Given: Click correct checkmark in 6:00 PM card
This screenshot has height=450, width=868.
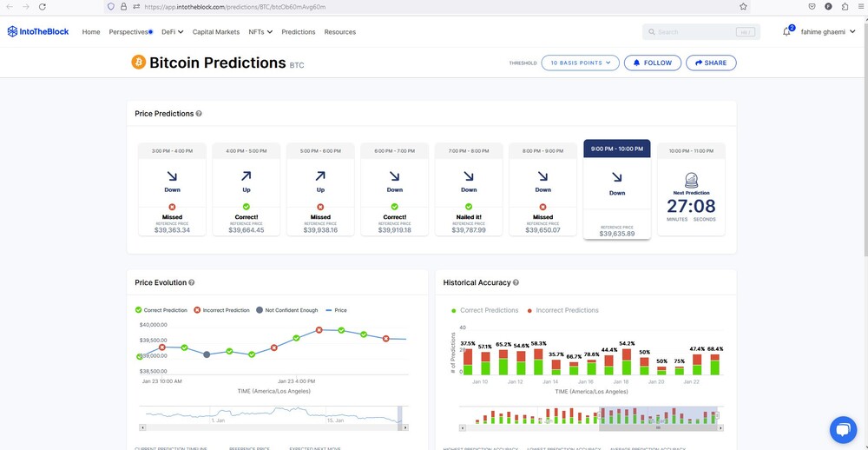Looking at the screenshot, I should [395, 207].
